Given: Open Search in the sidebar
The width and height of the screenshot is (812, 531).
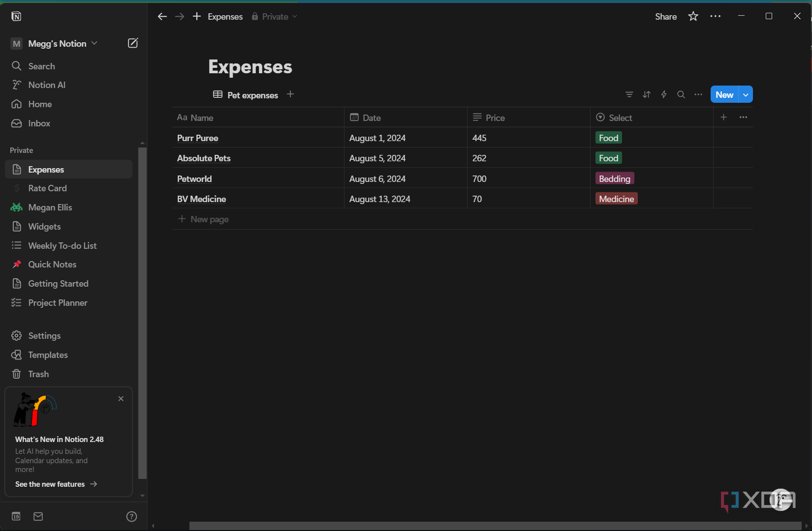Looking at the screenshot, I should pos(69,66).
